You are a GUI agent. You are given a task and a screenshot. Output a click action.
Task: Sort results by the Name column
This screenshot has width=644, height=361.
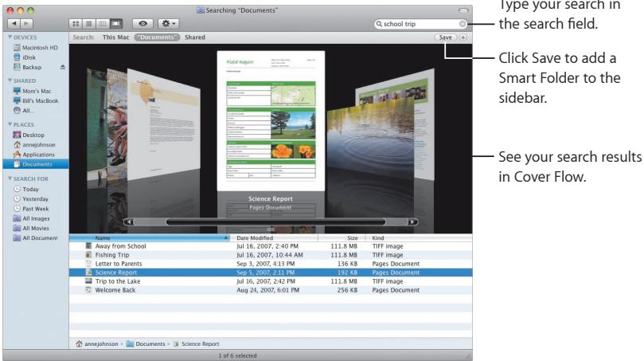(x=150, y=238)
